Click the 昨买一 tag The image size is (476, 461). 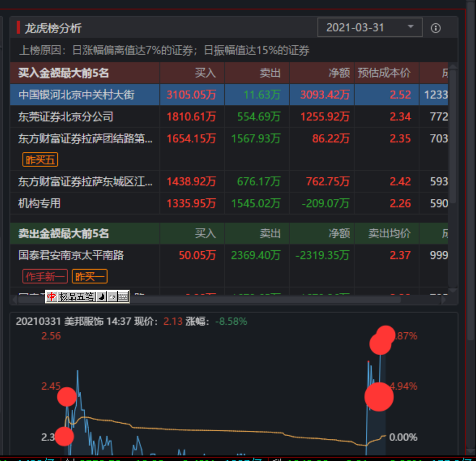[x=90, y=276]
